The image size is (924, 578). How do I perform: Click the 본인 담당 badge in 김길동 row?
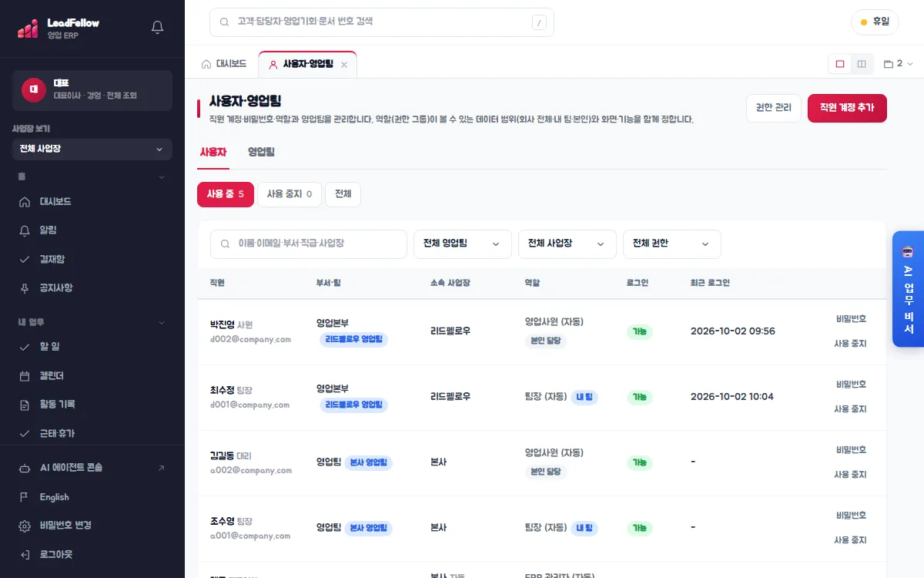(546, 472)
